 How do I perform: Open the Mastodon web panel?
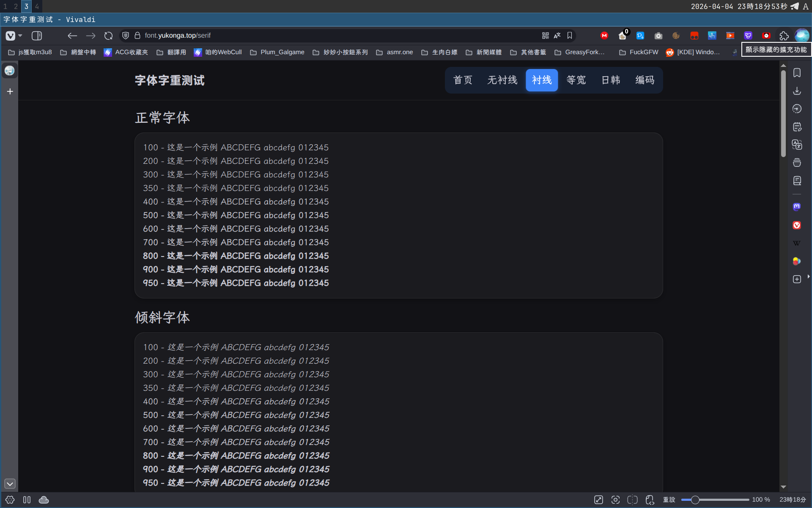[797, 207]
